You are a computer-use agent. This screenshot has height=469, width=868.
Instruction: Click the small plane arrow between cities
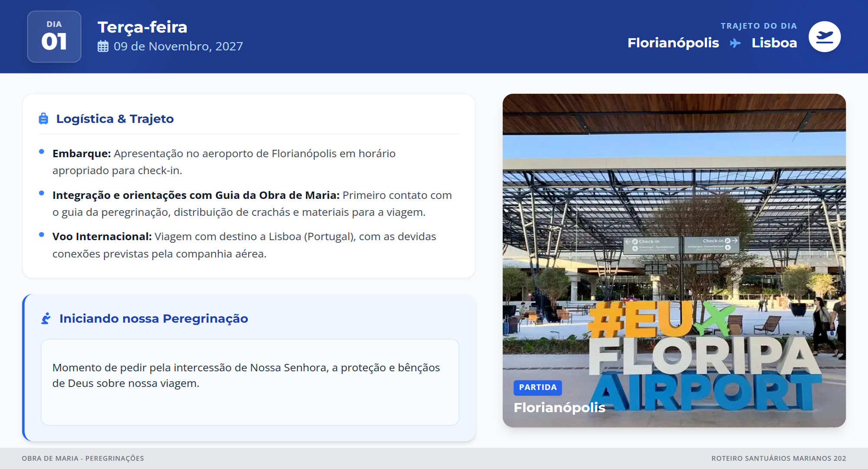coord(735,43)
